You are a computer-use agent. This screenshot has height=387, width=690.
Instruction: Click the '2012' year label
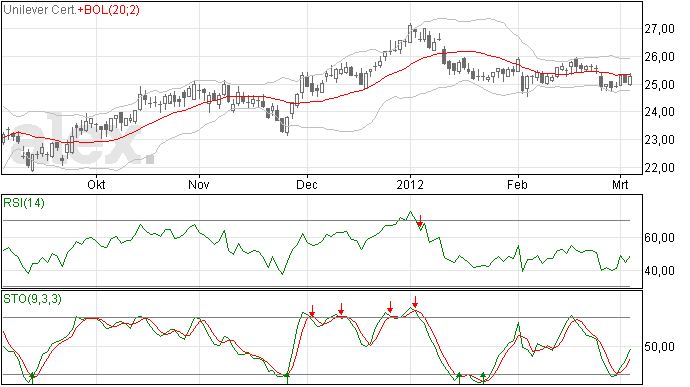(410, 184)
